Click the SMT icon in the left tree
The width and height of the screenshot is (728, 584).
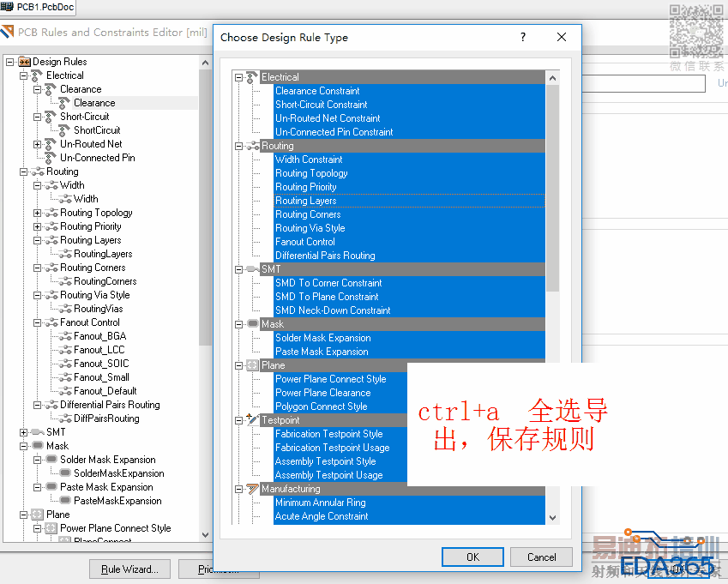pyautogui.click(x=38, y=432)
